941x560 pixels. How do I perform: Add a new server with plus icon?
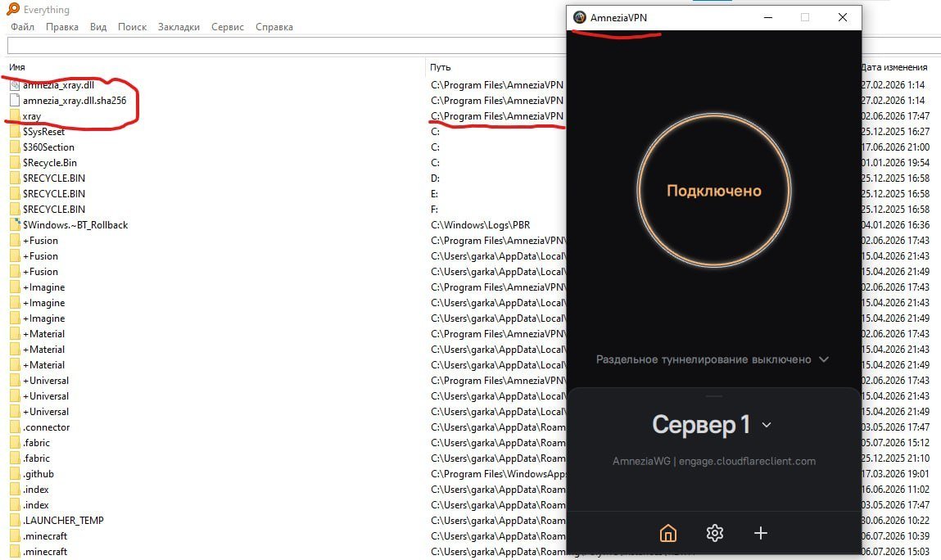760,533
